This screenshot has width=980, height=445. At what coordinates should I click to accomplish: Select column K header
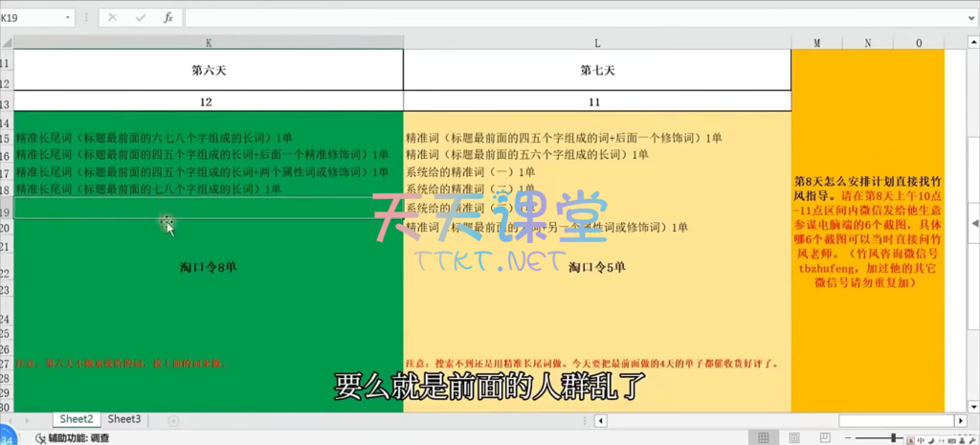209,43
